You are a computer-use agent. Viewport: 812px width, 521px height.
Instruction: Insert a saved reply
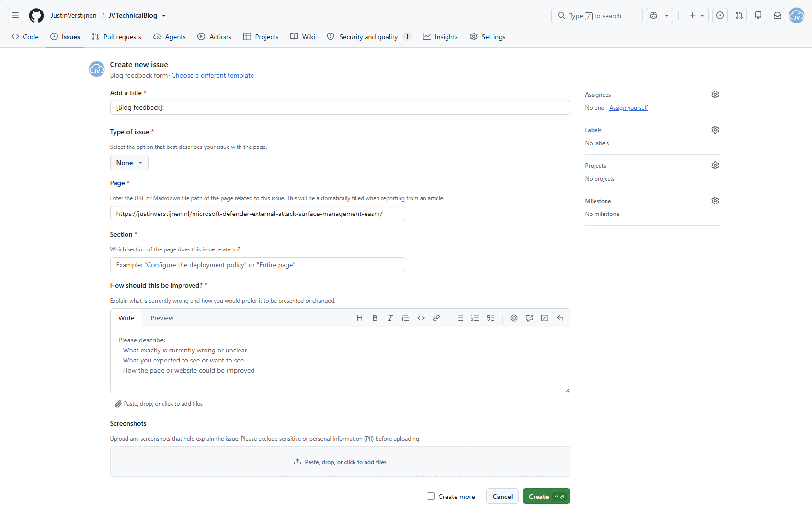click(x=560, y=318)
